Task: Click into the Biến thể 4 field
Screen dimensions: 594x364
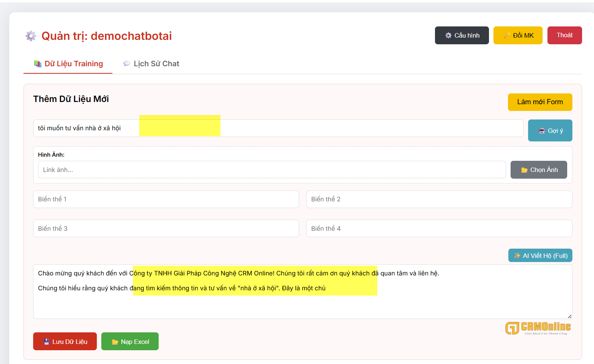Action: tap(439, 229)
